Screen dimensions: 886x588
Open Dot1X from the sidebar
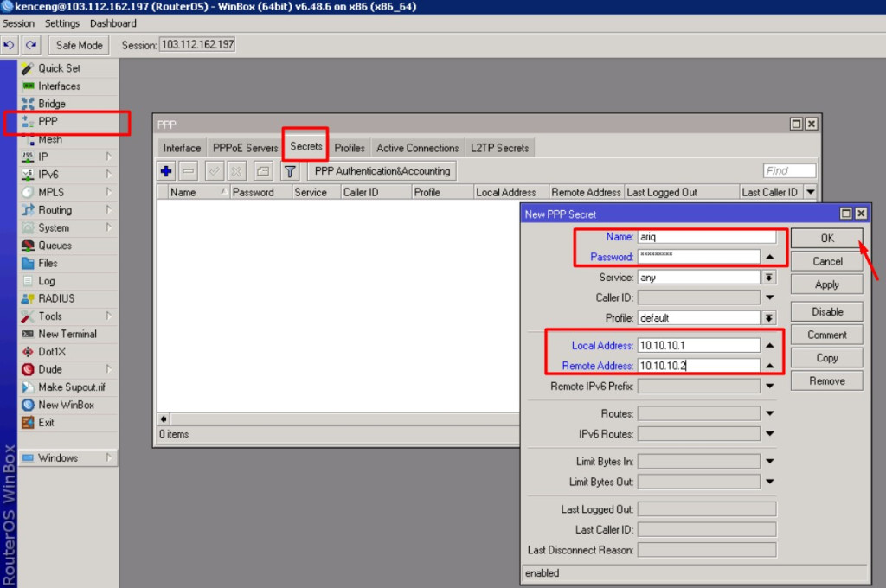[67, 351]
